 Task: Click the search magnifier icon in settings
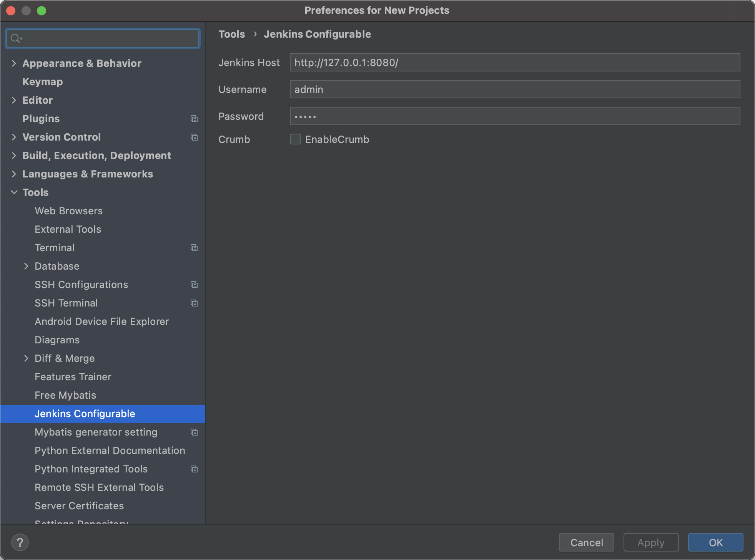[16, 38]
